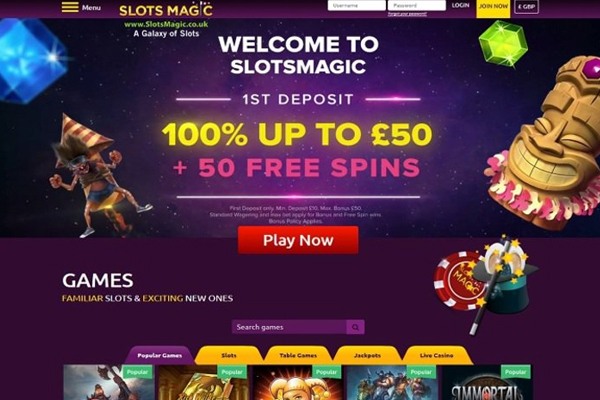Open the hamburger Menu icon
This screenshot has width=600, height=400.
click(x=70, y=7)
